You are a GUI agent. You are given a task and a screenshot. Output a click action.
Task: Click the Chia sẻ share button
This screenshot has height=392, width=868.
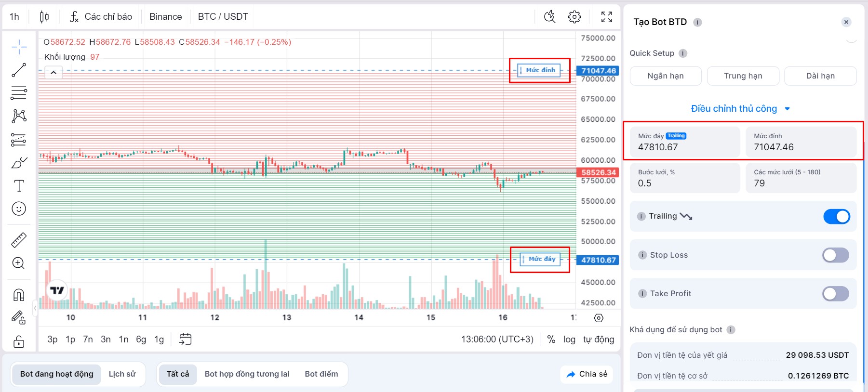tap(587, 374)
